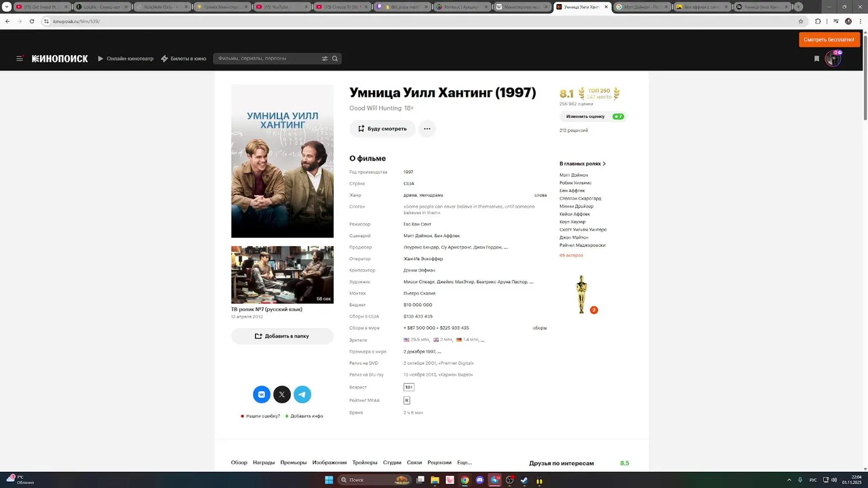Viewport: 868px width, 488px height.
Task: Click the 18+ age rating badge
Action: (x=409, y=387)
